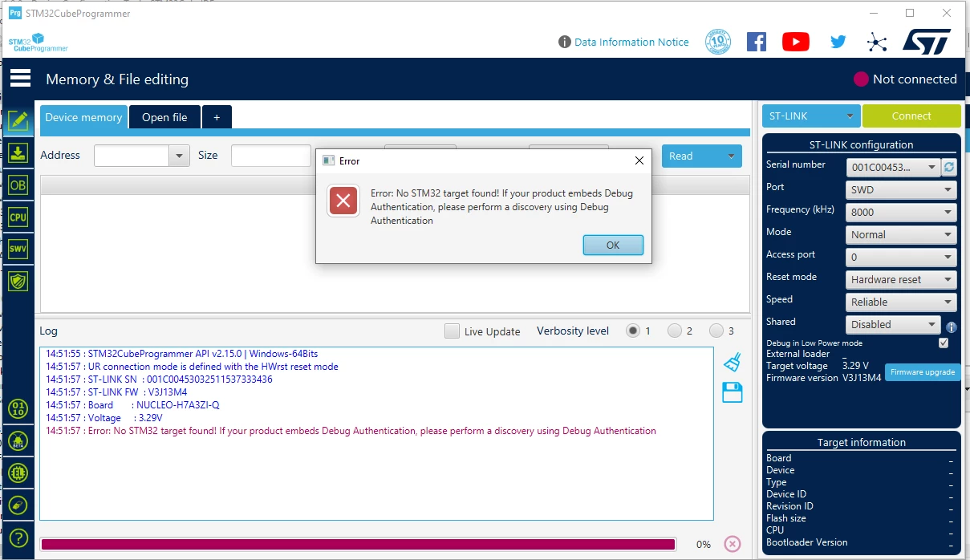Open the SWV viewer icon
The image size is (970, 560).
18,249
